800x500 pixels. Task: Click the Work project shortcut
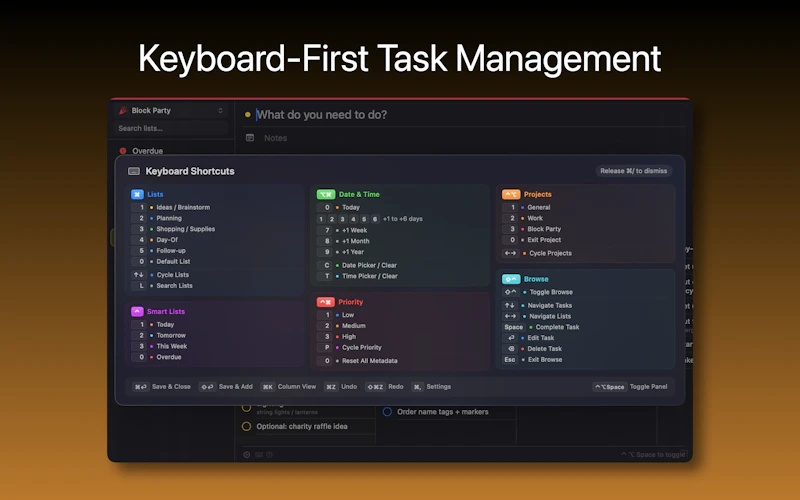[523, 218]
